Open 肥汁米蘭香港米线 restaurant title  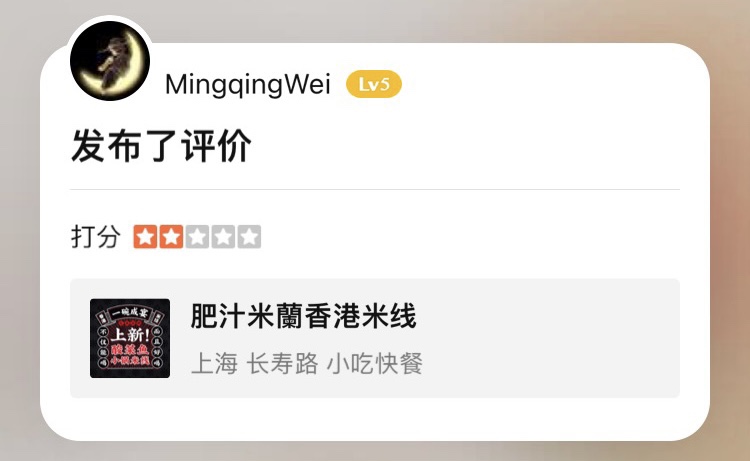(303, 316)
